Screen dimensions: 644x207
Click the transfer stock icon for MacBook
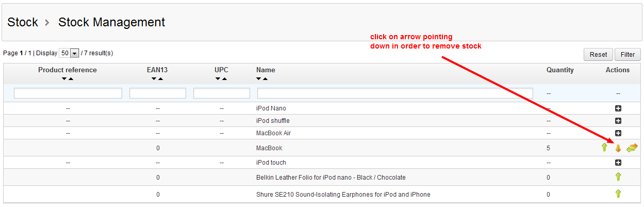tap(632, 148)
